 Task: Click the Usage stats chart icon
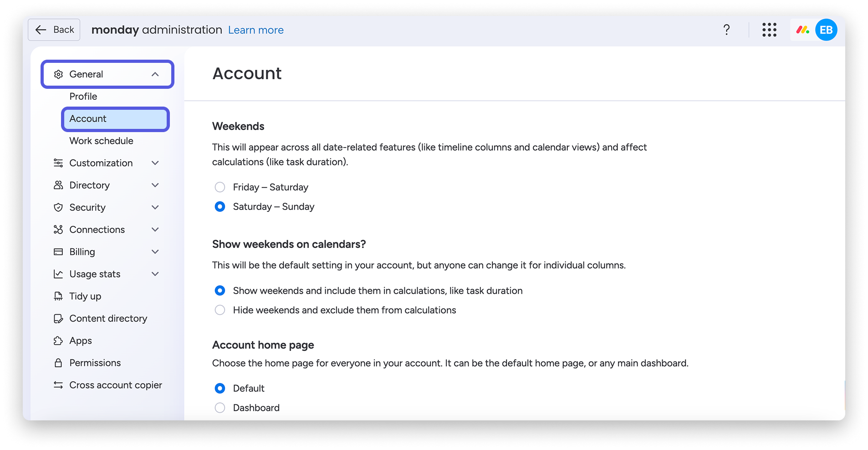[58, 274]
